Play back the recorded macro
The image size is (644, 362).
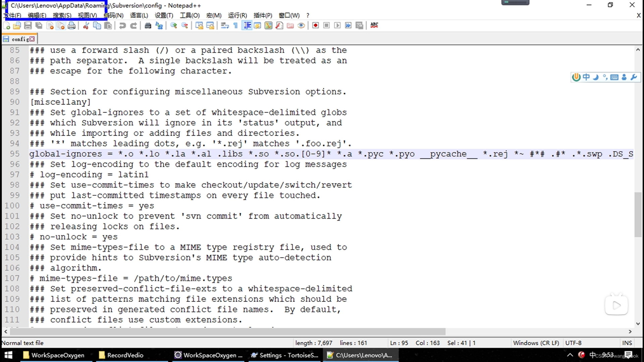[337, 25]
